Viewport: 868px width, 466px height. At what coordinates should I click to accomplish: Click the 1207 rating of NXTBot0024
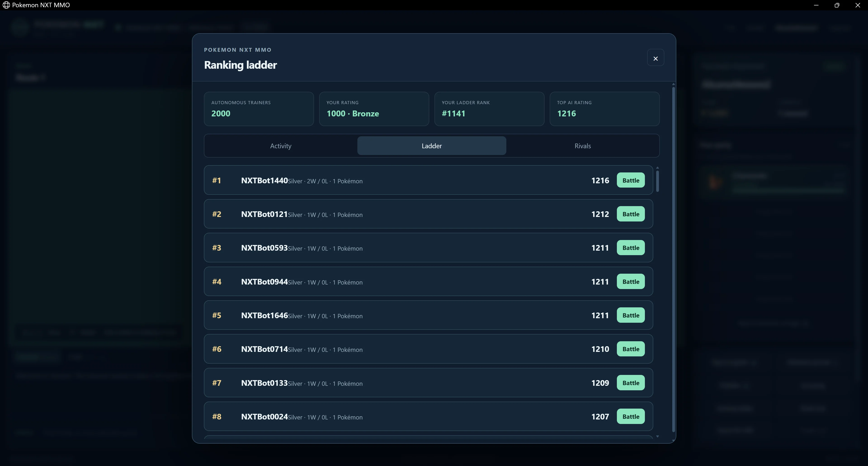tap(600, 417)
